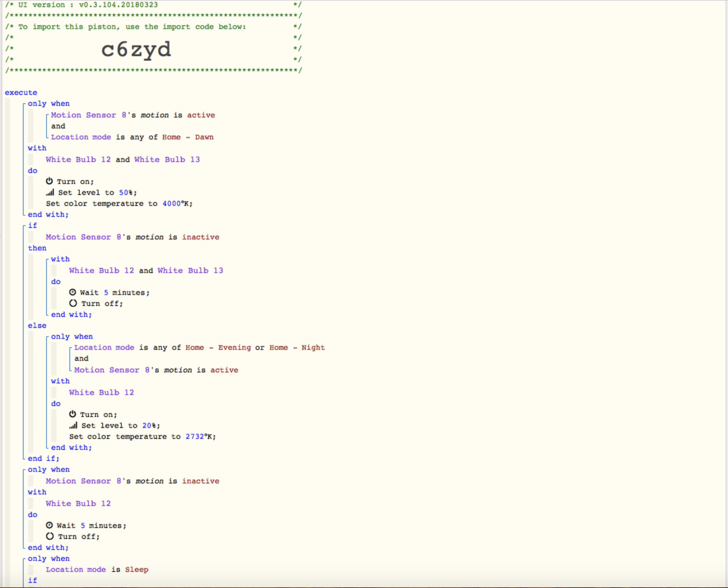Click the 'end if;' line
The width and height of the screenshot is (728, 588).
[x=43, y=459]
